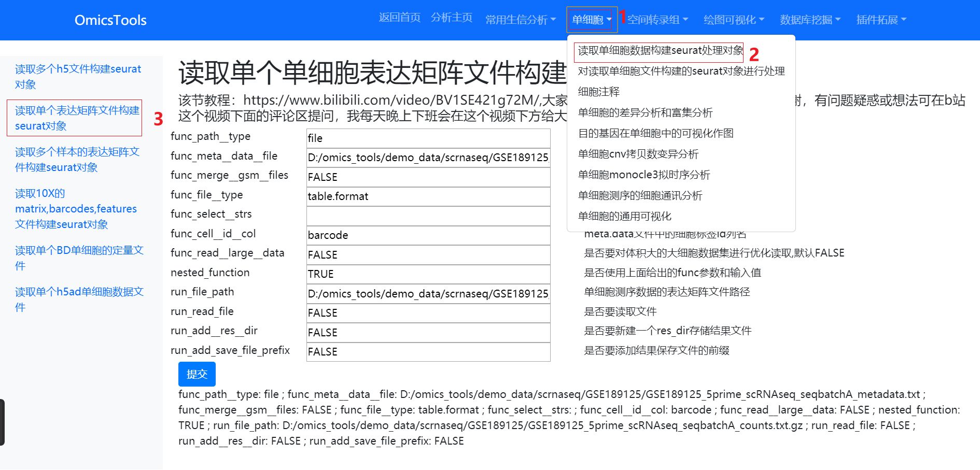Click description 是否要新建一个res_dir存储结果文件
This screenshot has width=980, height=470.
[x=668, y=331]
